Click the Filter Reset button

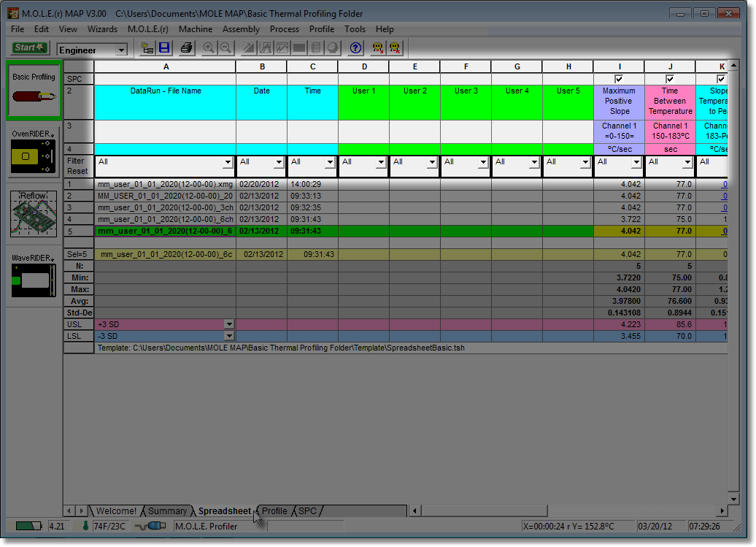(x=79, y=166)
